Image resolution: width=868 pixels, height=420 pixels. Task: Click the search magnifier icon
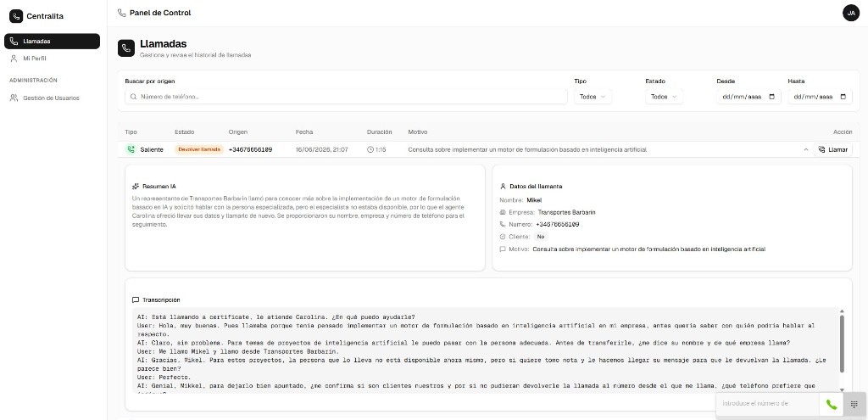click(133, 97)
